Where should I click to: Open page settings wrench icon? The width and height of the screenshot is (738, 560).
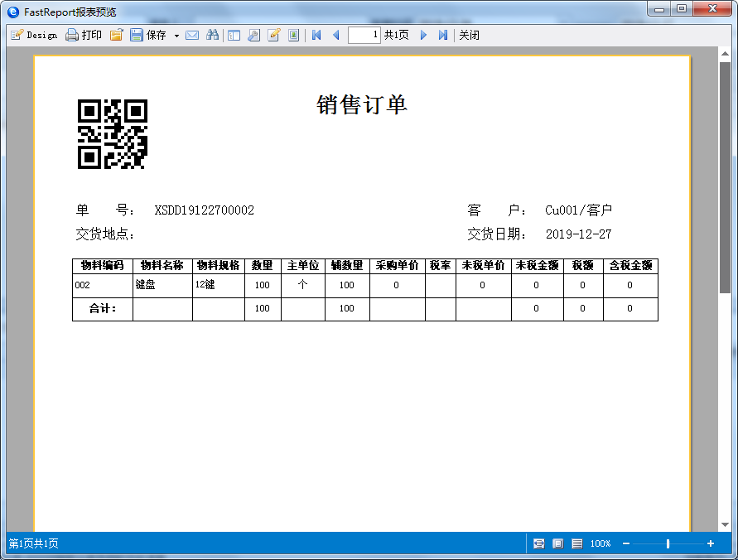click(253, 36)
